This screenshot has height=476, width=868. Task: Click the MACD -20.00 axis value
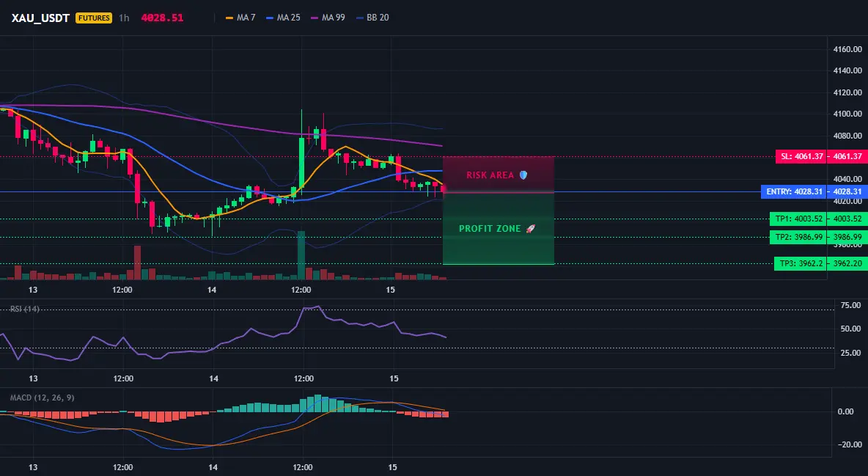tap(849, 444)
